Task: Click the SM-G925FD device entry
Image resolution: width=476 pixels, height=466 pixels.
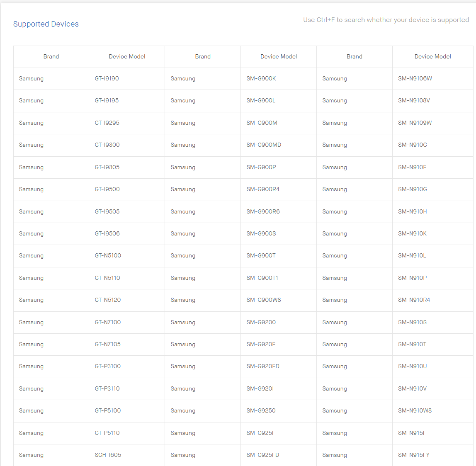Action: tap(263, 455)
